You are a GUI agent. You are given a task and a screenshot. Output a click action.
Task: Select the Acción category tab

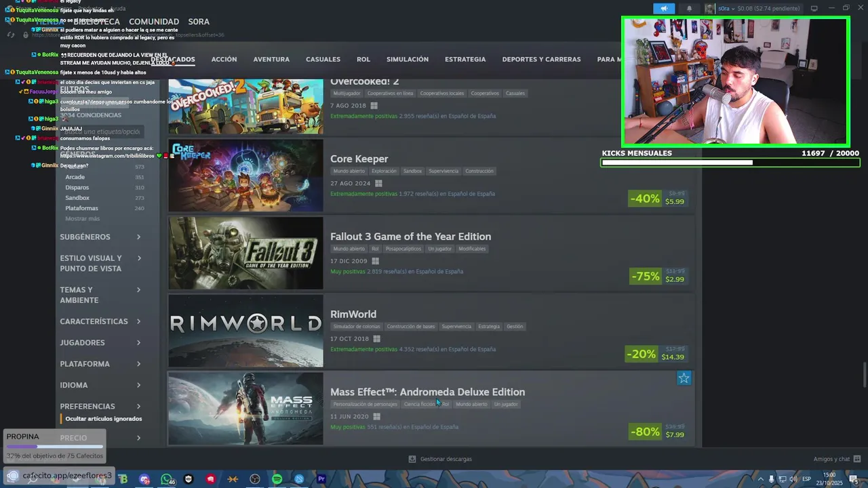coord(224,60)
